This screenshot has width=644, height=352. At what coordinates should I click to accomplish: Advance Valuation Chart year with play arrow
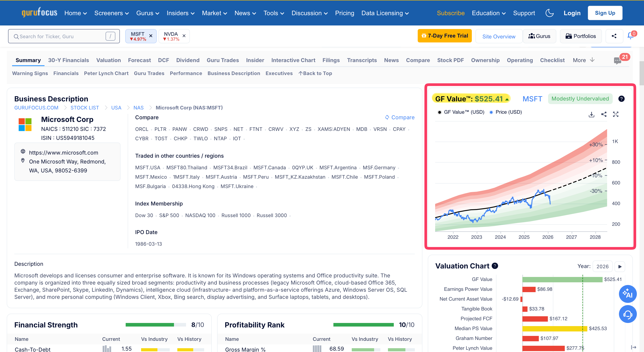click(x=620, y=266)
